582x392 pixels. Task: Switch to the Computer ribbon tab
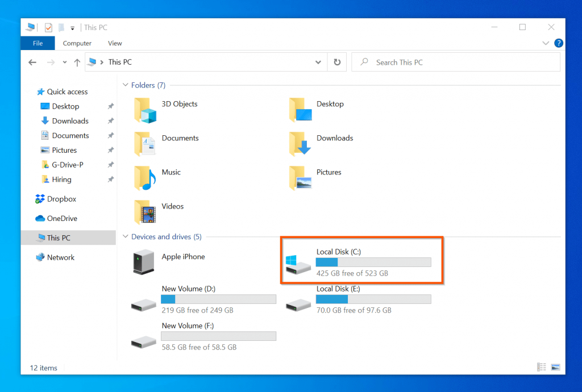pos(77,43)
